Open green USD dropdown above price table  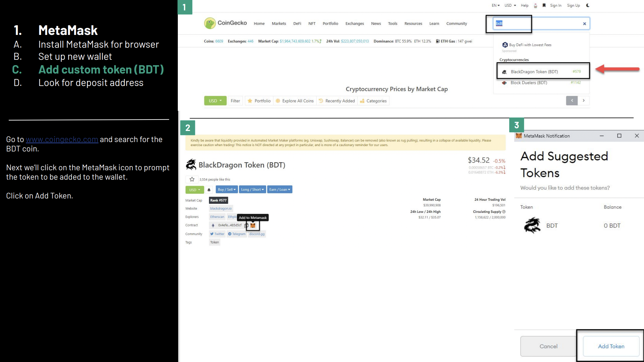tap(215, 101)
